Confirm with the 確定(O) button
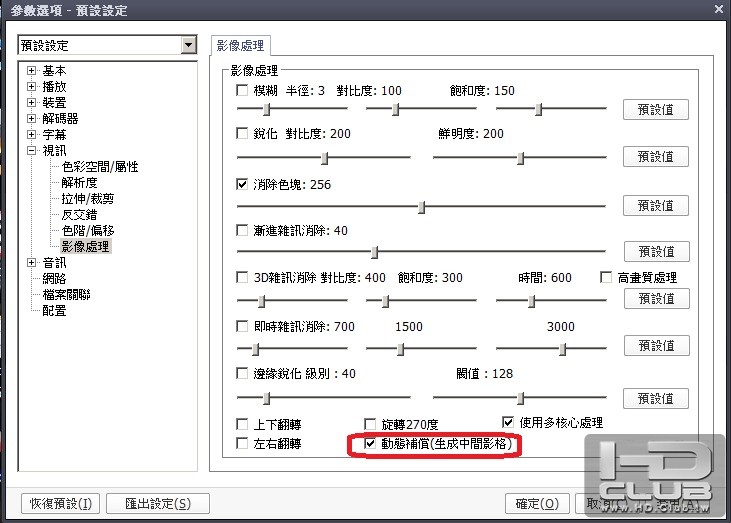Screen dimensions: 731x523 pos(537,503)
